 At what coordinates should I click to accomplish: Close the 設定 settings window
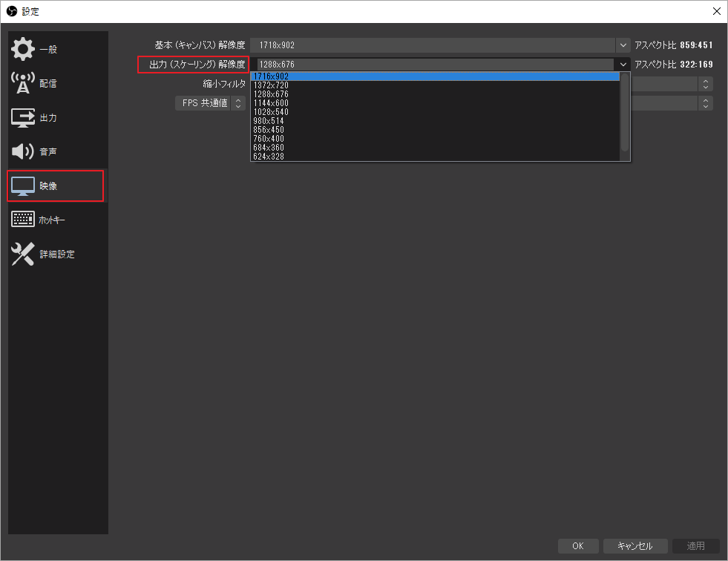coord(716,11)
